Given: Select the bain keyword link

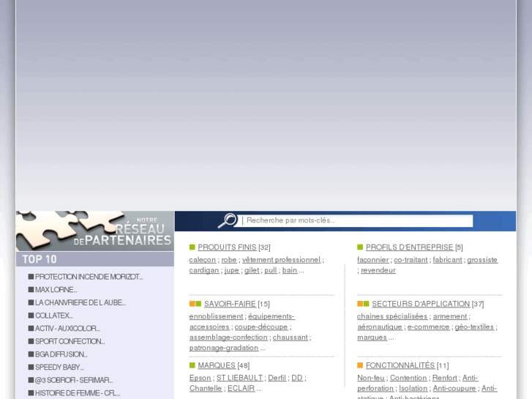Looking at the screenshot, I should [290, 270].
